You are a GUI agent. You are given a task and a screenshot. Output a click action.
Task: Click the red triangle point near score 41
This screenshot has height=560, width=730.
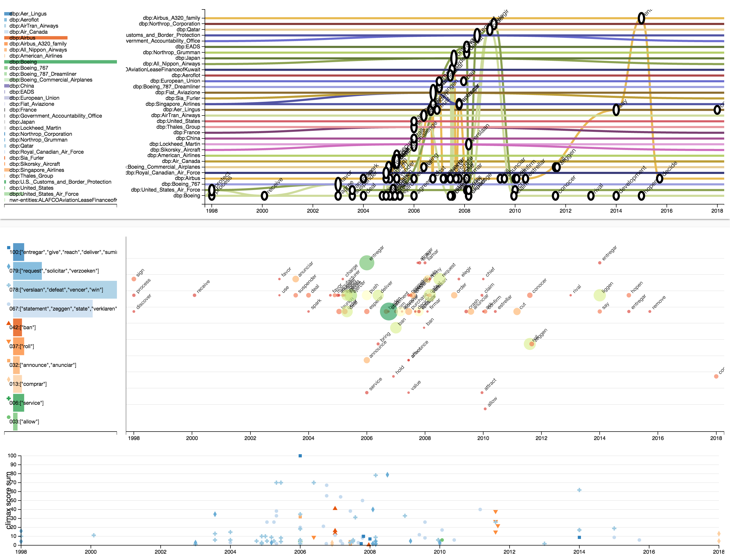coord(335,508)
